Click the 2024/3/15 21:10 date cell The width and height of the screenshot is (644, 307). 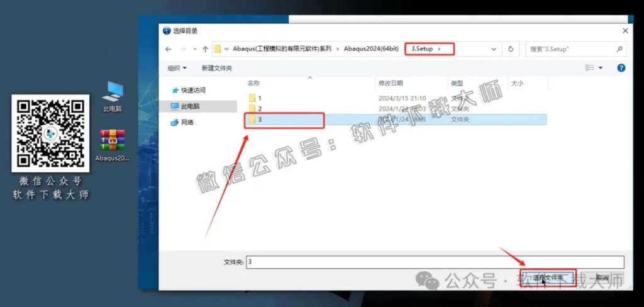click(x=402, y=98)
